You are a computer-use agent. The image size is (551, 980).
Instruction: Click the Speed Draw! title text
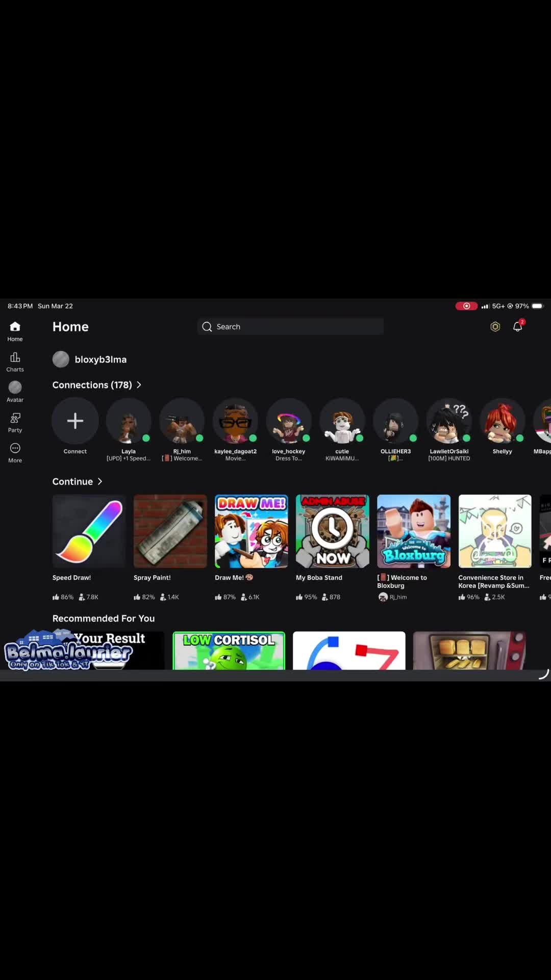coord(71,578)
